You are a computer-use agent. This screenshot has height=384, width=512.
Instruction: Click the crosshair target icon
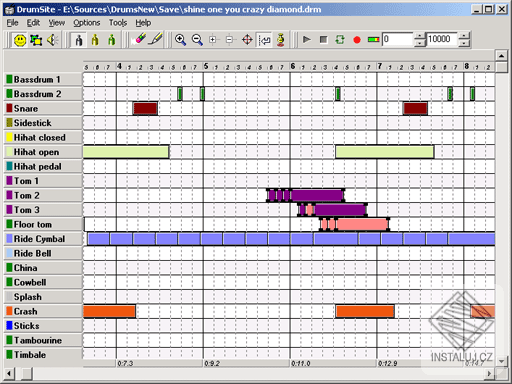pos(247,40)
